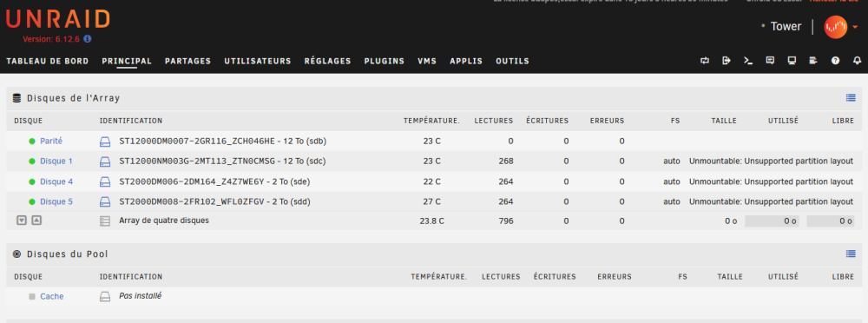Click the ST2000DM008-2FR102_WFL0ZFGV identification text

(x=214, y=201)
